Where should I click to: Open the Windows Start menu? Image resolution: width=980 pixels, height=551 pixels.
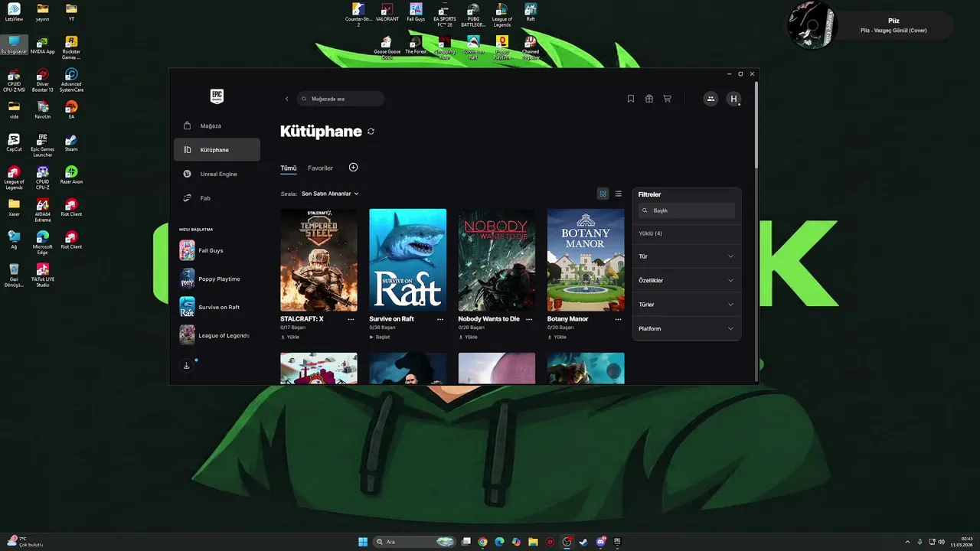coord(363,542)
